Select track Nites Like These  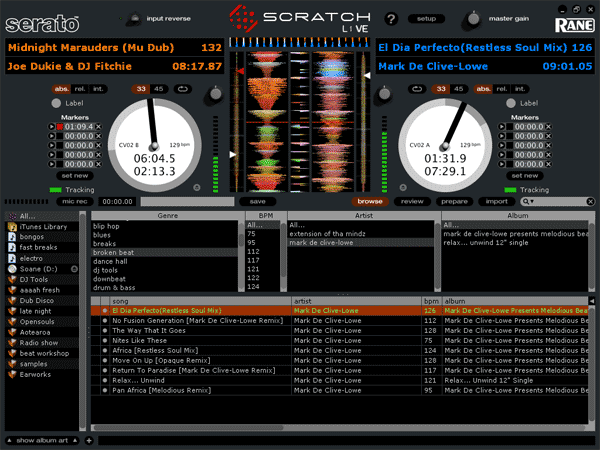pos(339,341)
